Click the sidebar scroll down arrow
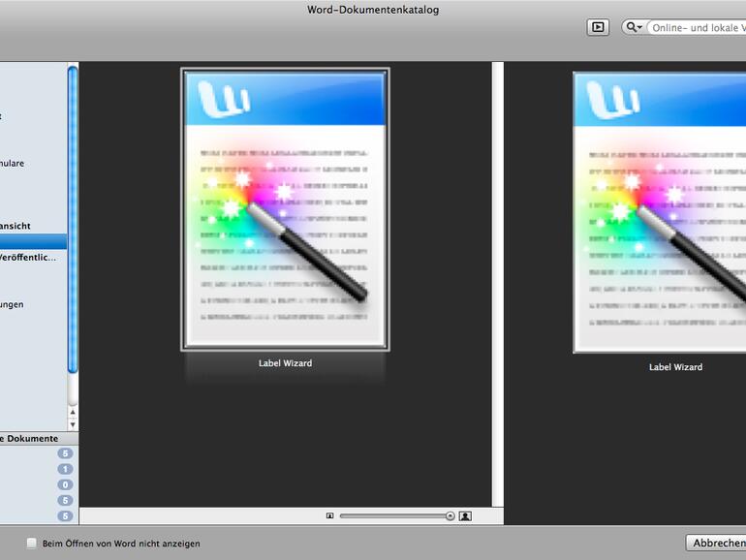The image size is (746, 560). 73,424
